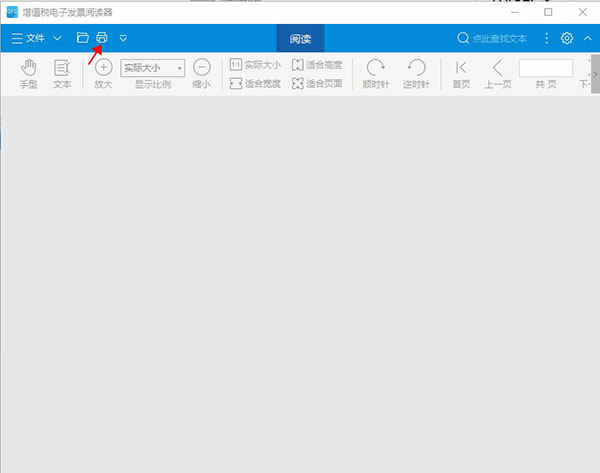The height and width of the screenshot is (473, 600).
Task: Collapse the ribbon with the up chevron
Action: pos(588,38)
